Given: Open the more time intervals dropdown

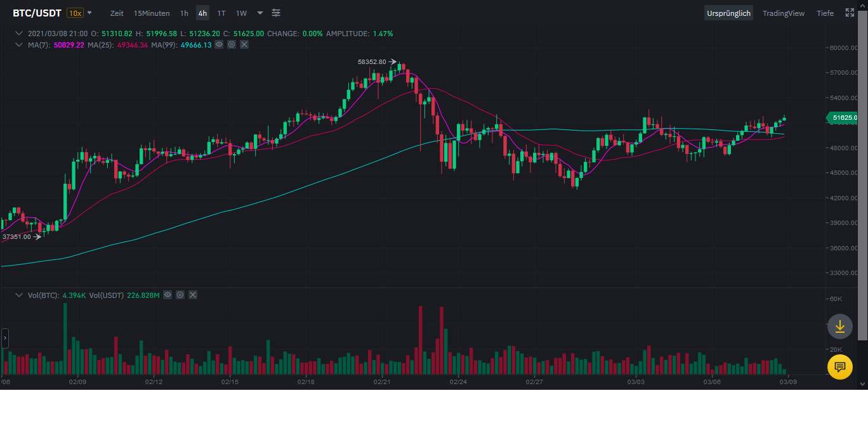Looking at the screenshot, I should [x=260, y=13].
